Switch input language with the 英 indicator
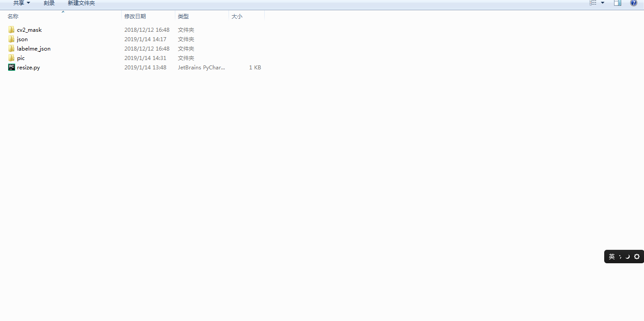Screen dimensions: 644x321 pyautogui.click(x=612, y=257)
